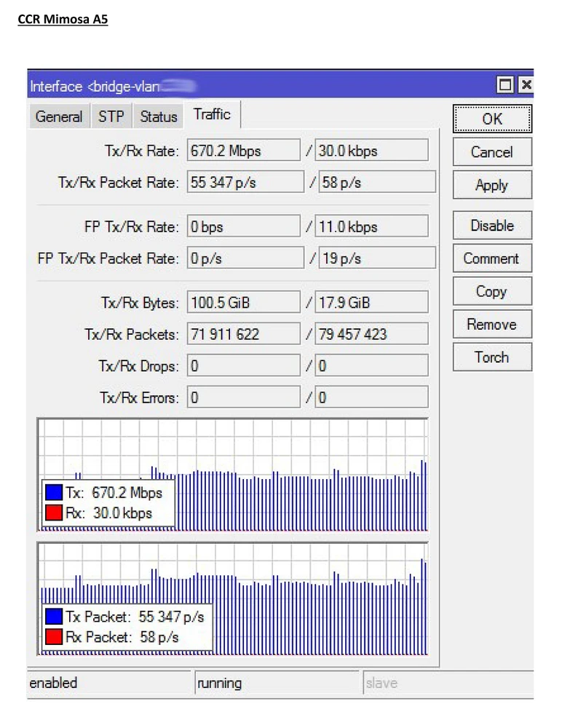Click the Rx Packets field 79 457 423
Viewport: 562px width, 728px height.
(371, 335)
